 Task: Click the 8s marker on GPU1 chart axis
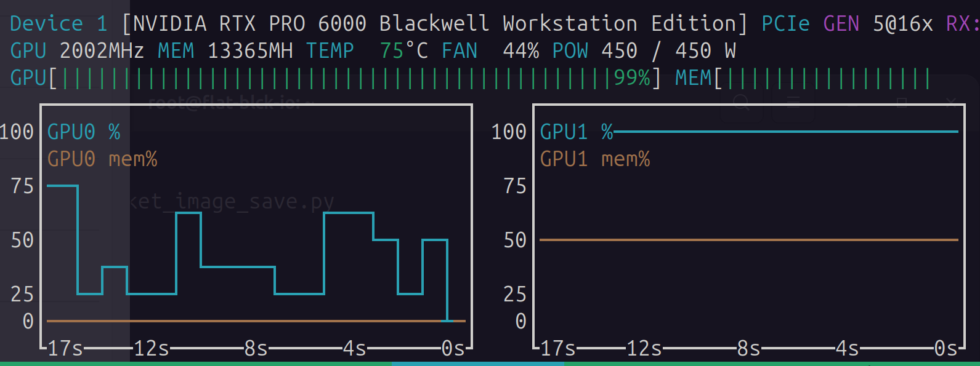[748, 349]
